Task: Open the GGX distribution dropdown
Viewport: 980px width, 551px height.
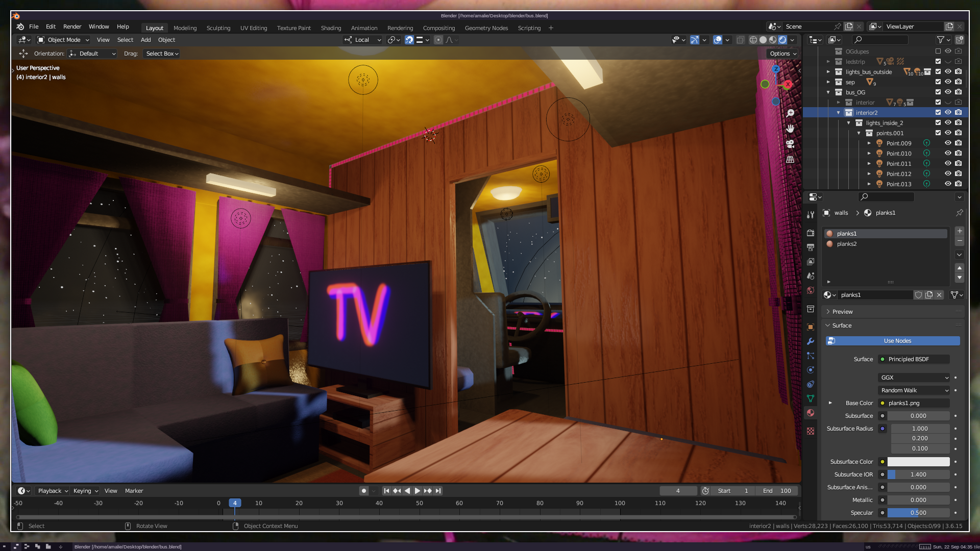Action: click(x=914, y=378)
